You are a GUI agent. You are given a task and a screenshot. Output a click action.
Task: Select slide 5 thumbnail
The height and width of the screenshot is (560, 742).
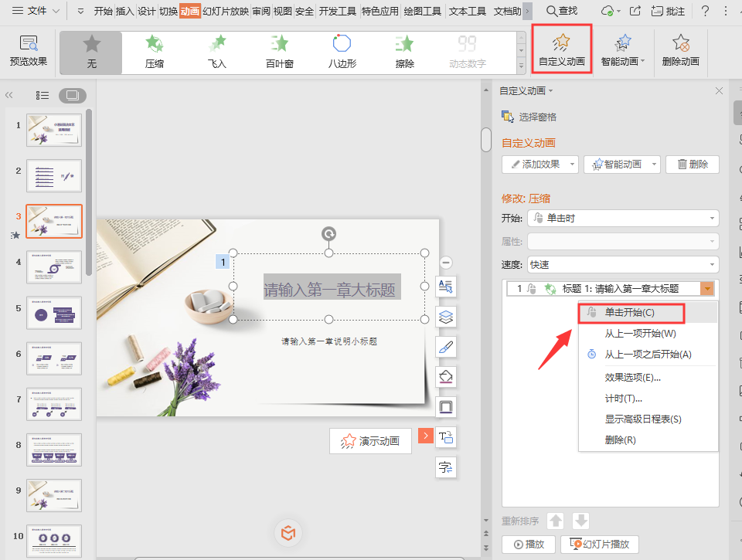click(54, 313)
